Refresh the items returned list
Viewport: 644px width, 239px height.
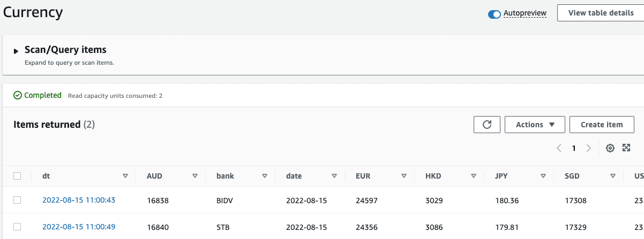pyautogui.click(x=487, y=125)
